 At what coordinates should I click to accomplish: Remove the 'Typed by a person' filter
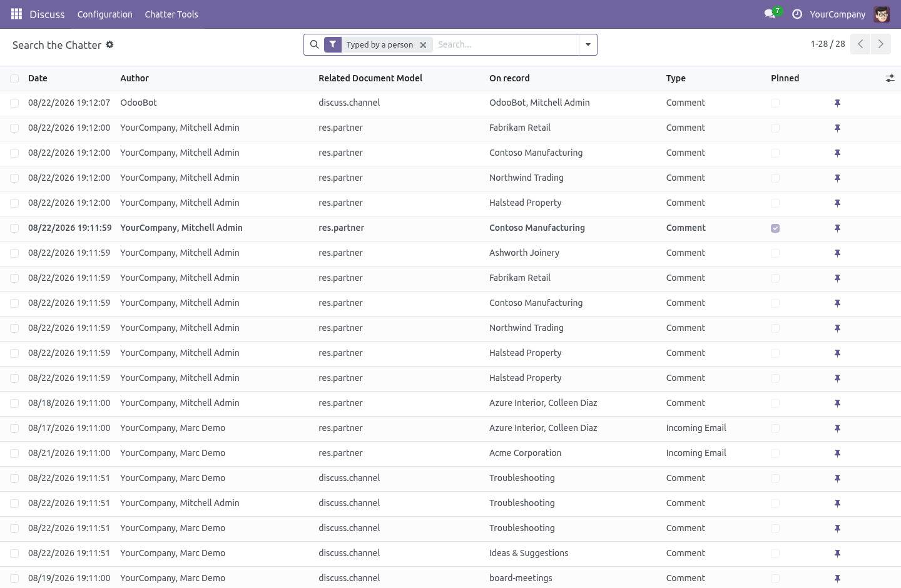pos(423,45)
